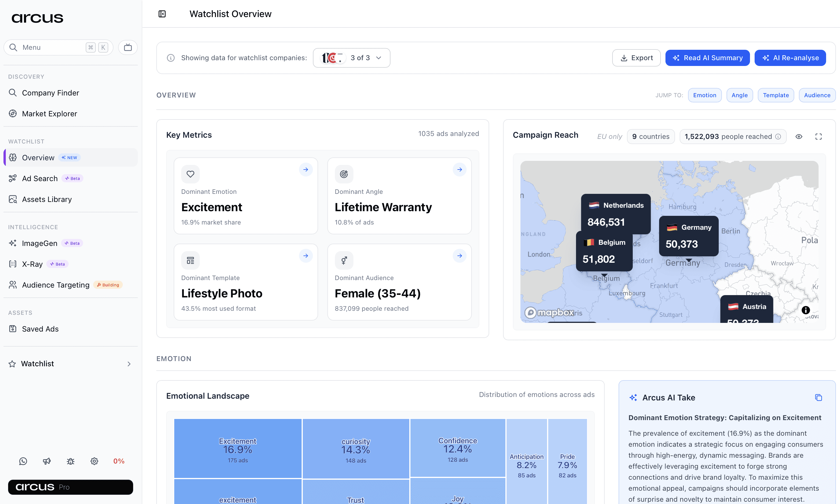Open the 9 countries dropdown

tap(651, 136)
